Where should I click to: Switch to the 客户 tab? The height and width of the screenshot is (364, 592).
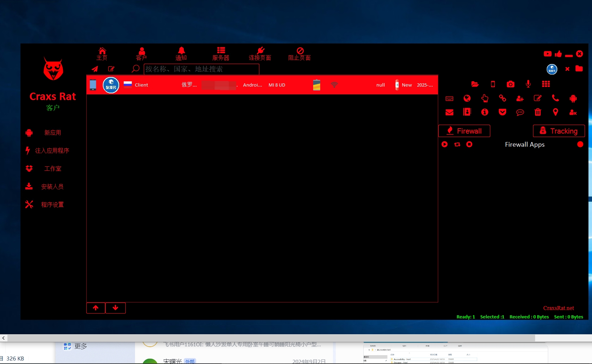click(141, 54)
